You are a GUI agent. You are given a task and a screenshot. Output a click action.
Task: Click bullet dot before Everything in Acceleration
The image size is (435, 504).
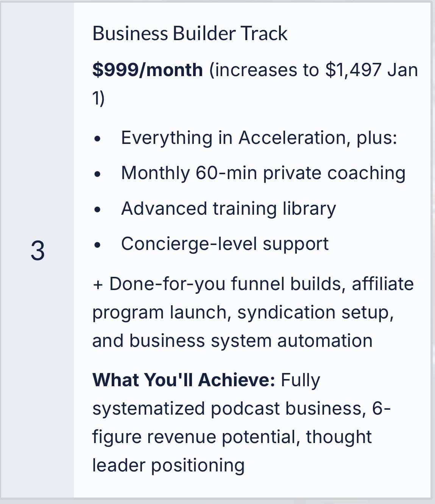tap(98, 139)
